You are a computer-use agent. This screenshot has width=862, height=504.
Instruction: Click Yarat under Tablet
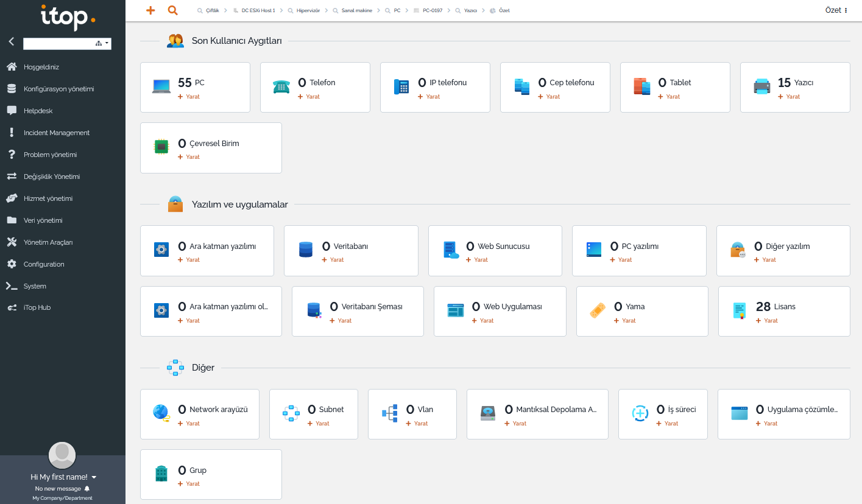coord(673,97)
